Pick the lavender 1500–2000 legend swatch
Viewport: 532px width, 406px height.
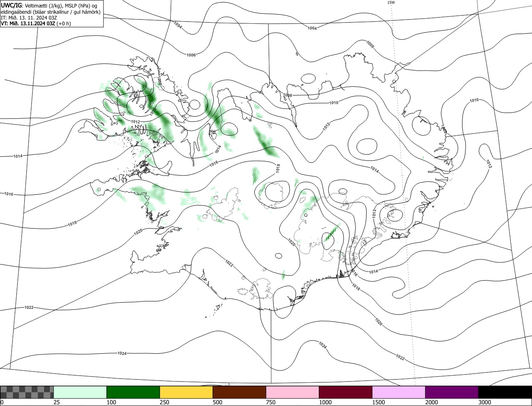[x=399, y=392]
